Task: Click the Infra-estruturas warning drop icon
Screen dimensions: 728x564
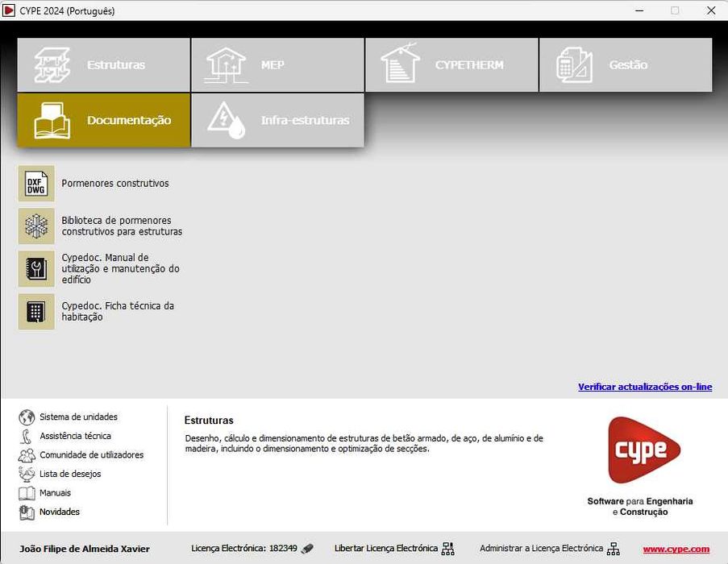Action: coord(226,121)
